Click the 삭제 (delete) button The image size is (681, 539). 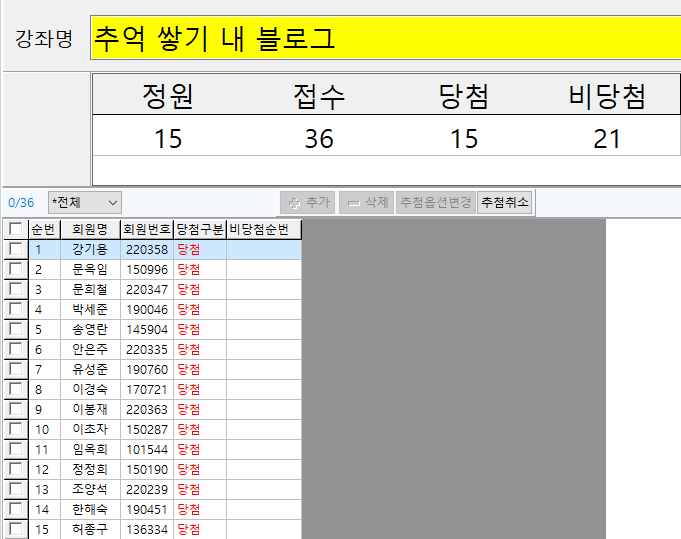tap(367, 202)
